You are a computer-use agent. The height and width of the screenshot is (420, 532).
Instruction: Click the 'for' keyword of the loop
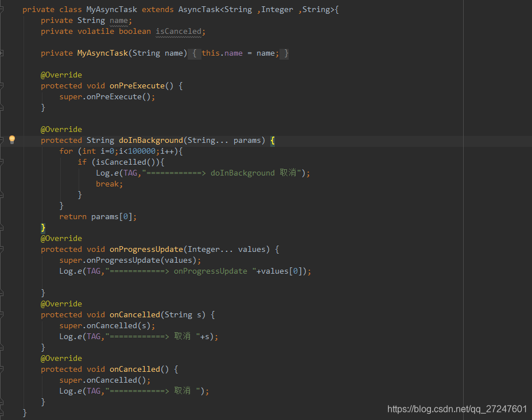[66, 151]
